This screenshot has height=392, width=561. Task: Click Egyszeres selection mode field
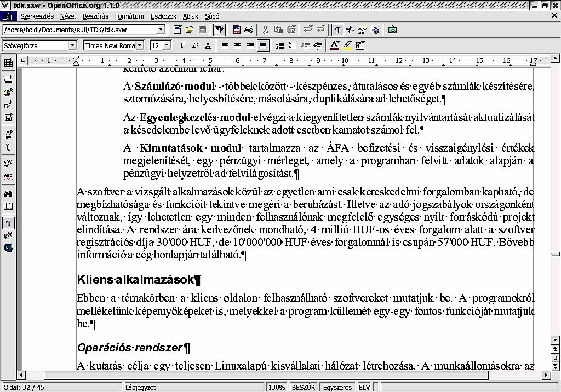tap(337, 388)
